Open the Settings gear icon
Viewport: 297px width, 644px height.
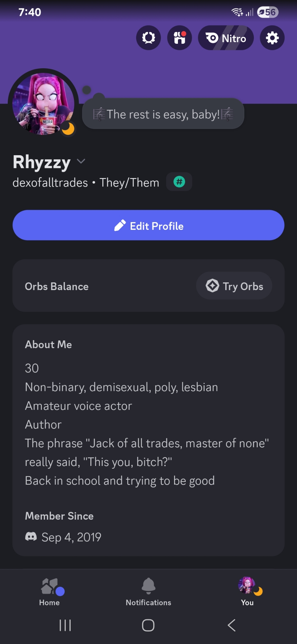pos(272,38)
